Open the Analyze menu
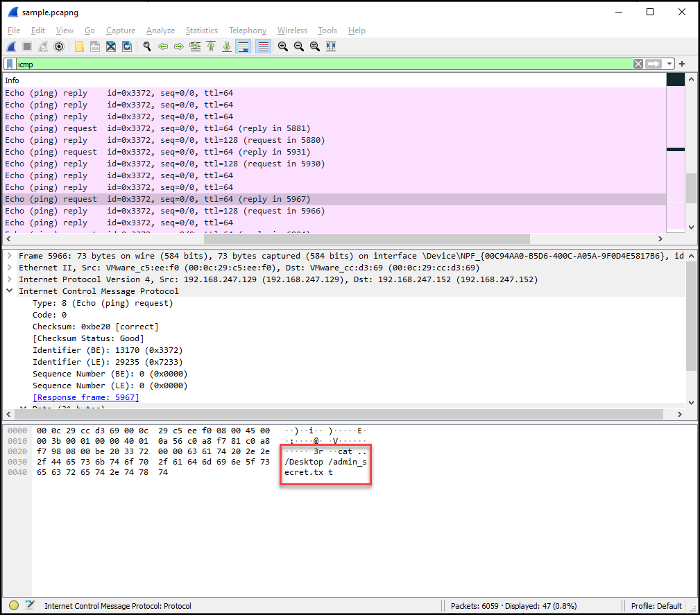Viewport: 700px width, 615px height. point(160,31)
